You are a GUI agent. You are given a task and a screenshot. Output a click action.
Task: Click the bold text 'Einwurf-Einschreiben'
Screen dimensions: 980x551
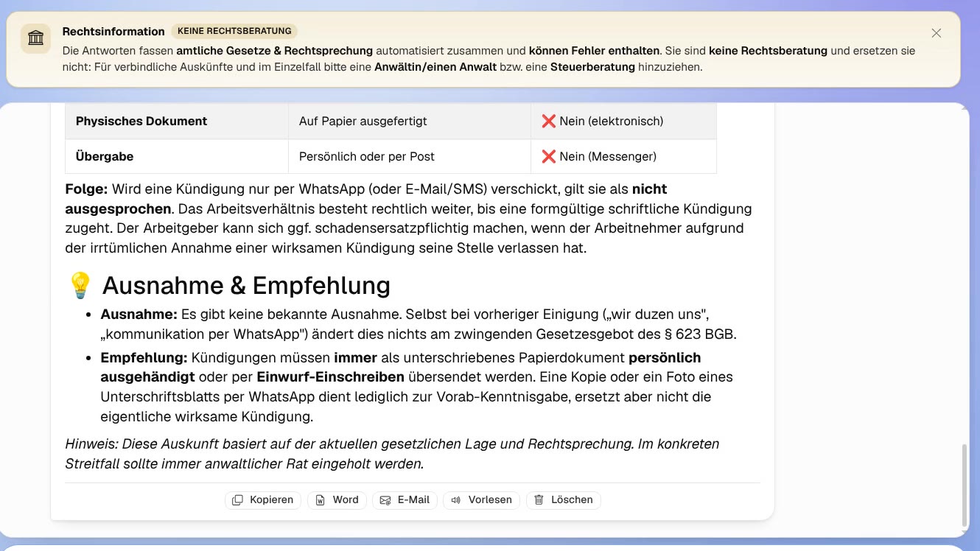(x=330, y=377)
